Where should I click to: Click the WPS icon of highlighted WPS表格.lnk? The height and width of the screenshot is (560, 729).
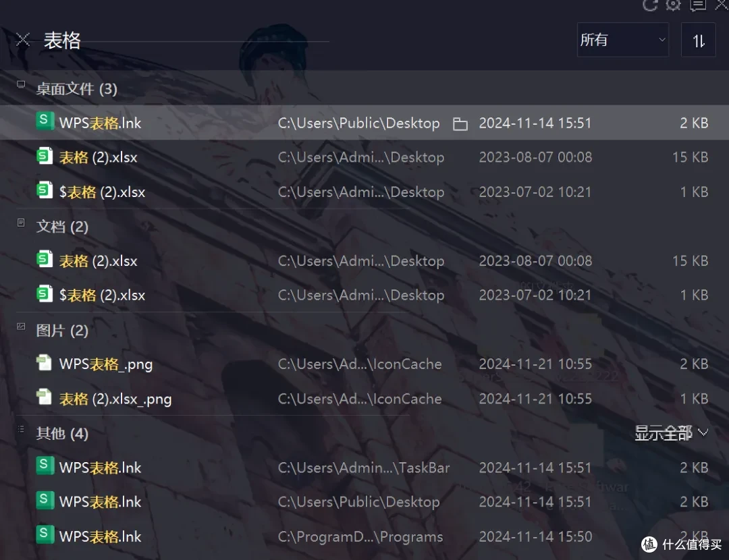tap(45, 121)
